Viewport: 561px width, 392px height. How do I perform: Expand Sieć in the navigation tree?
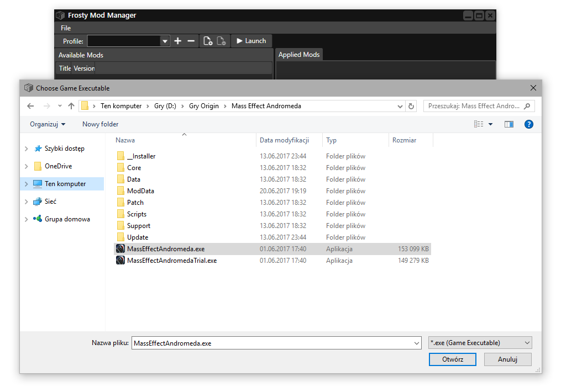(x=26, y=202)
